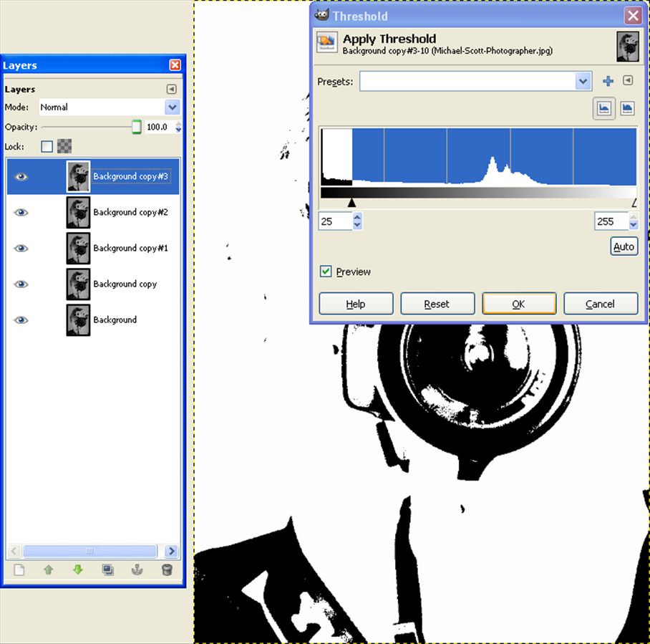Select the Background copy#1 layer name
650x644 pixels.
click(130, 248)
